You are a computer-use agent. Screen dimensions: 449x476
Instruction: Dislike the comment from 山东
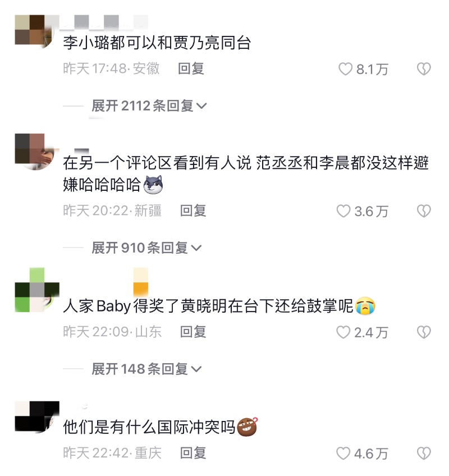[x=424, y=332]
